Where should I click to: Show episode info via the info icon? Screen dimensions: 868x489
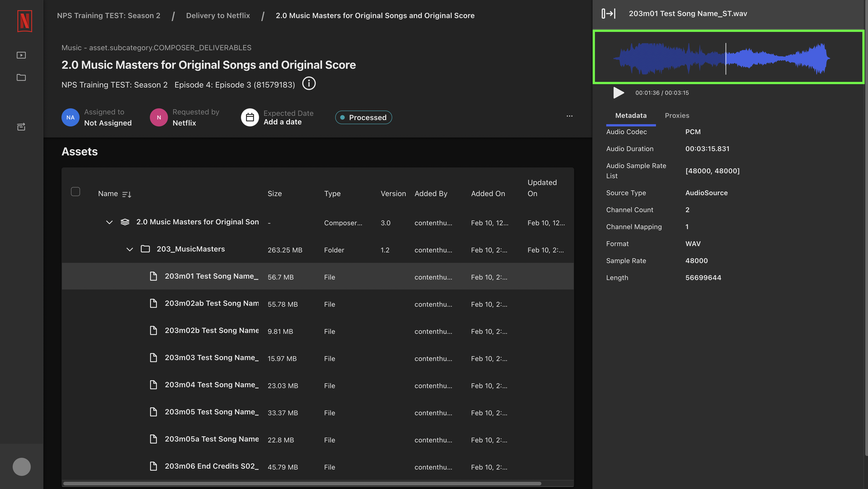point(309,83)
